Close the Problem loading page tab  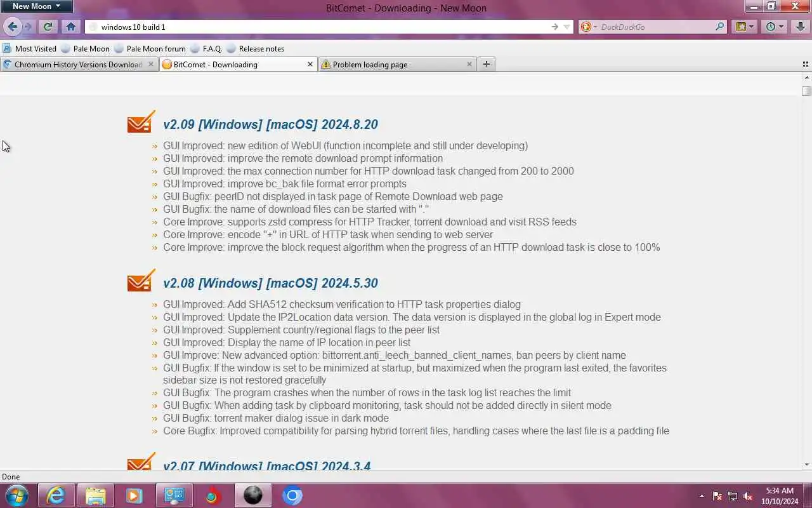click(x=469, y=64)
